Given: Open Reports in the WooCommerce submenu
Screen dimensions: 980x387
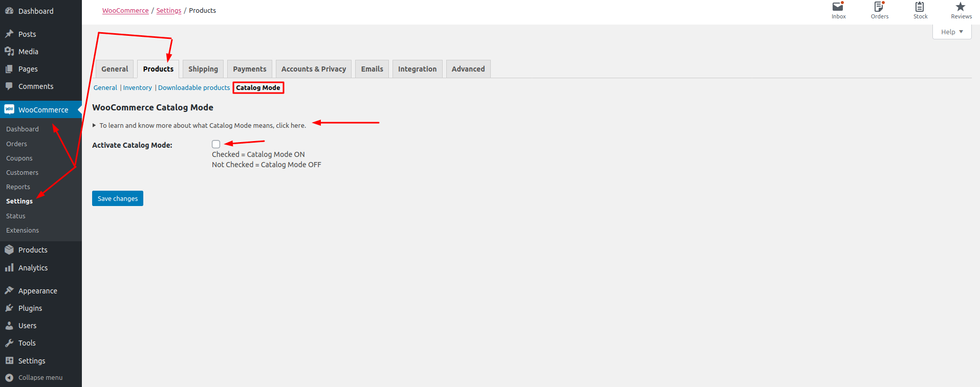Looking at the screenshot, I should pyautogui.click(x=18, y=187).
